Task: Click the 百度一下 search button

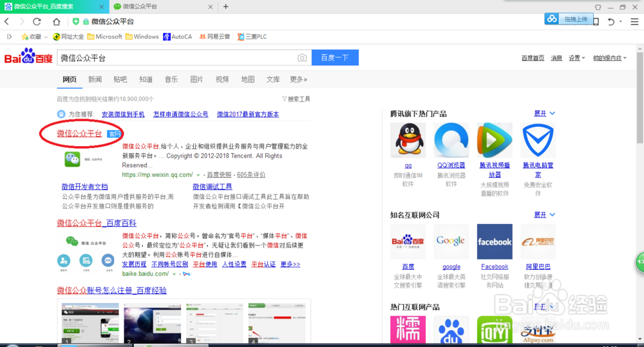Action: (335, 57)
